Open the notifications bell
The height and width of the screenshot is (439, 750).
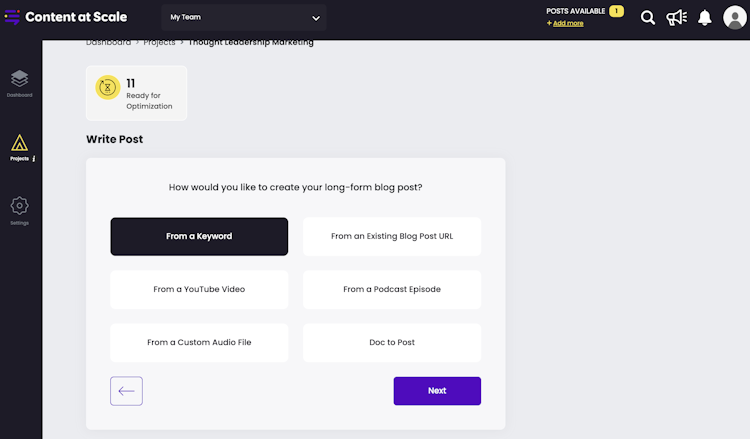click(x=705, y=17)
